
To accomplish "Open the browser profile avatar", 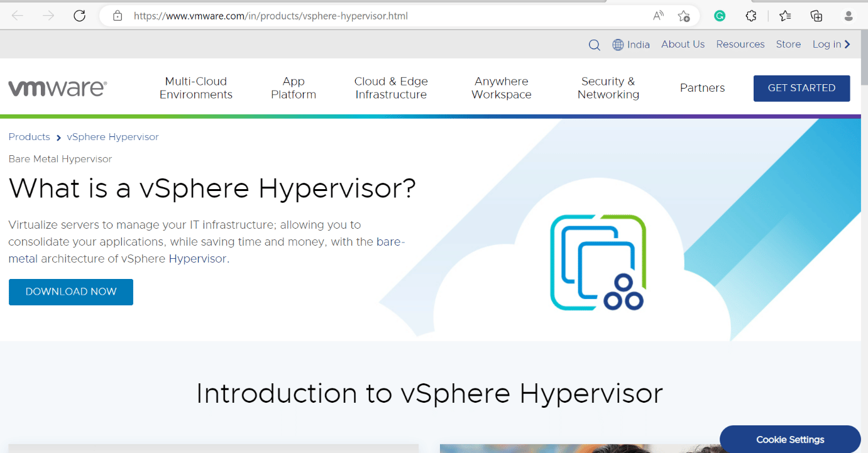I will coord(849,16).
